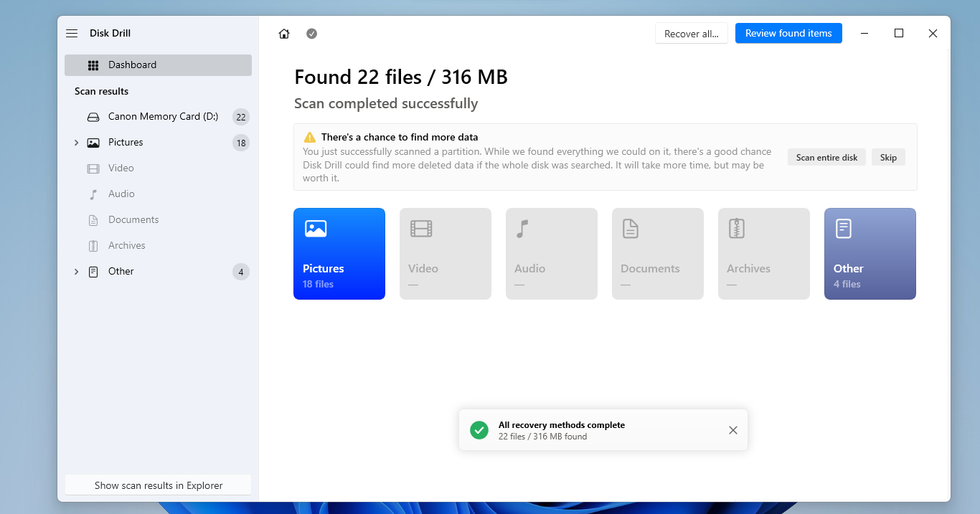Open Pictures in the sidebar list
Image resolution: width=980 pixels, height=514 pixels.
[158, 143]
